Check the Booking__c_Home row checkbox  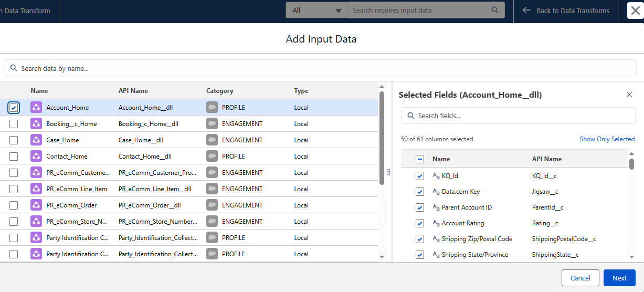[14, 124]
